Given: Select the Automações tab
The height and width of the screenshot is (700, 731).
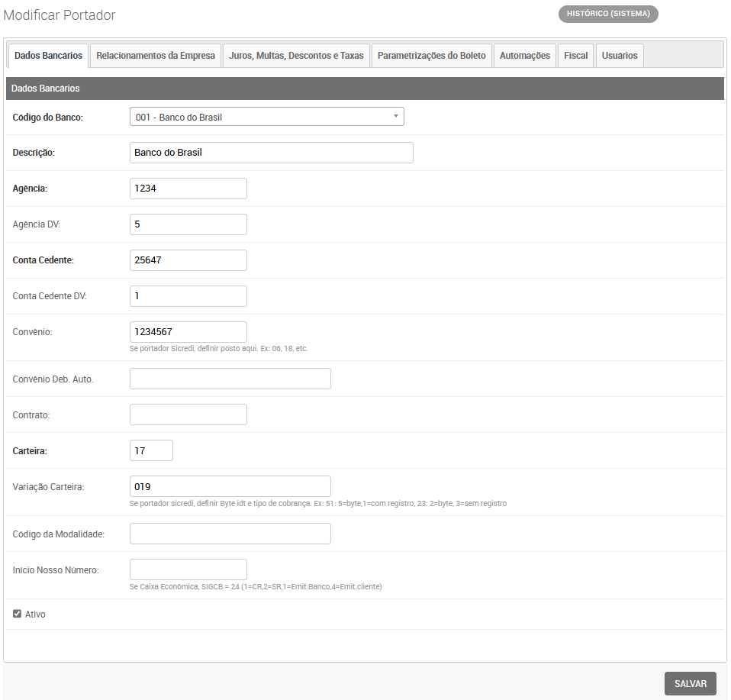Looking at the screenshot, I should 524,56.
